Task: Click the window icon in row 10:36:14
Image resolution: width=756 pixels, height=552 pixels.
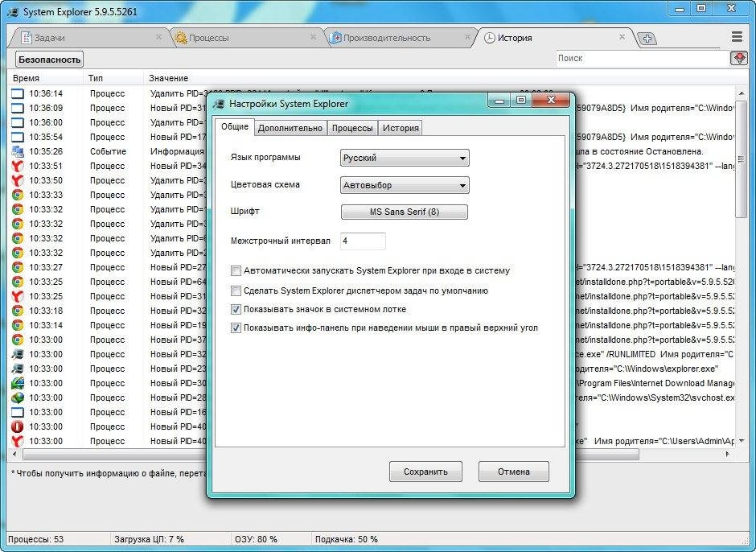Action: (18, 93)
